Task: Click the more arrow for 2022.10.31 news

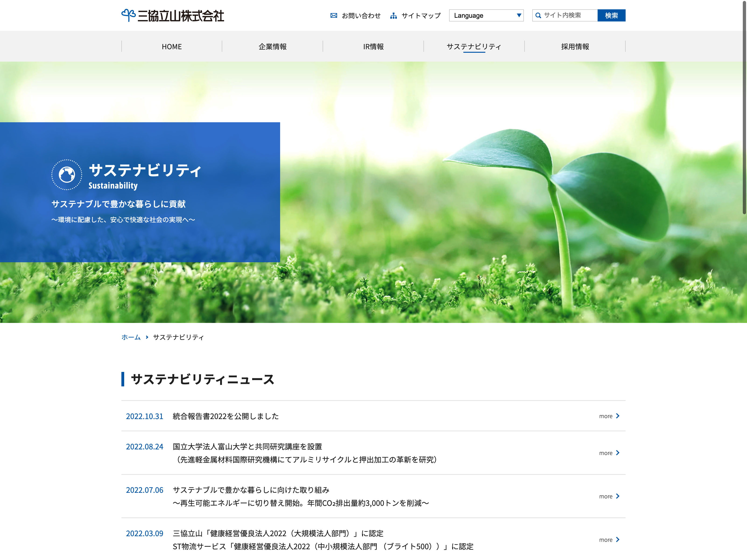Action: pyautogui.click(x=618, y=416)
